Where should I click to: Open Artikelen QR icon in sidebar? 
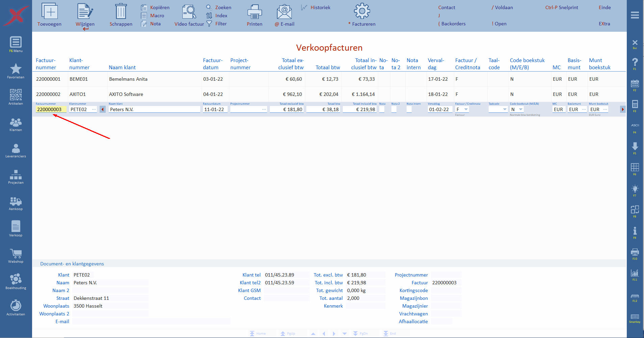[16, 97]
